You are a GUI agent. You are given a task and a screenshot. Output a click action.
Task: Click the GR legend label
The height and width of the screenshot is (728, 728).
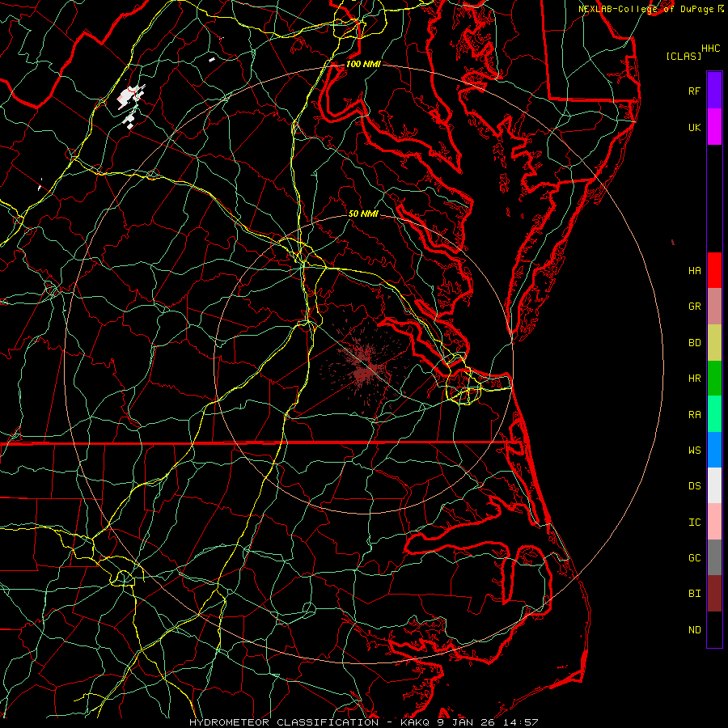pyautogui.click(x=694, y=307)
